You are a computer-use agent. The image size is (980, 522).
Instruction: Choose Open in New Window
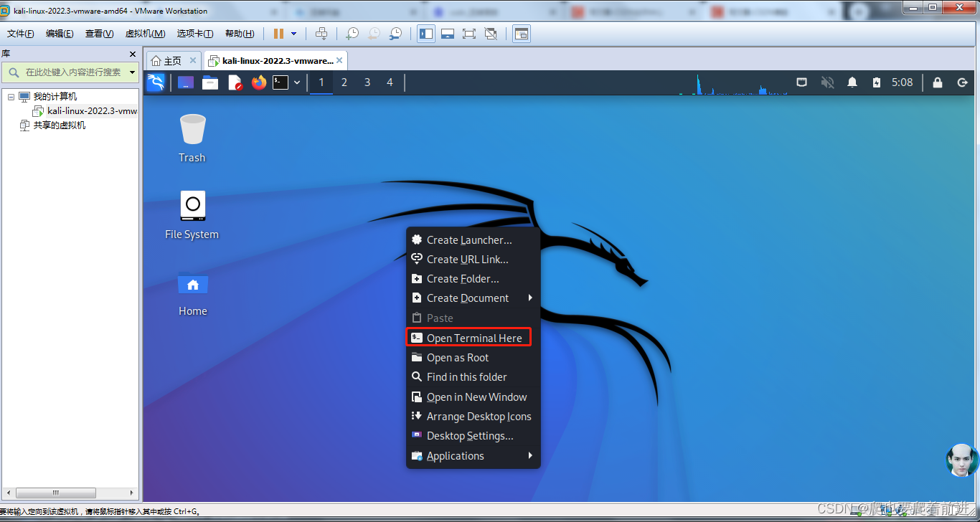tap(473, 397)
